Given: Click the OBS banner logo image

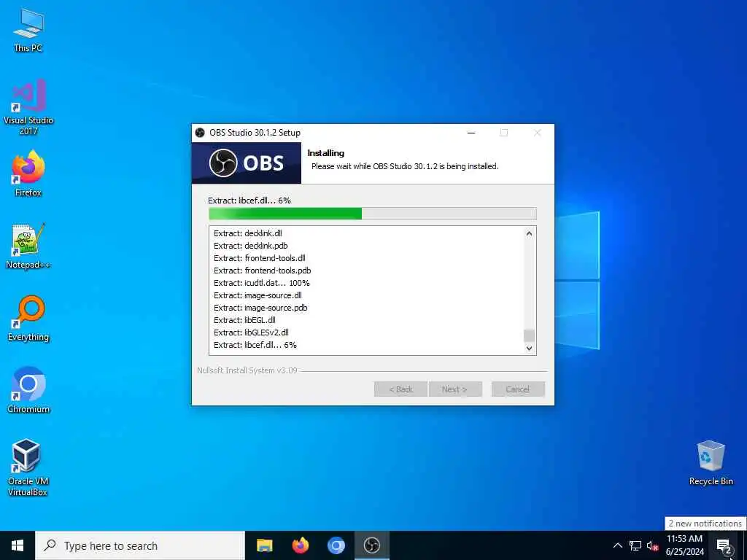Looking at the screenshot, I should coord(247,163).
